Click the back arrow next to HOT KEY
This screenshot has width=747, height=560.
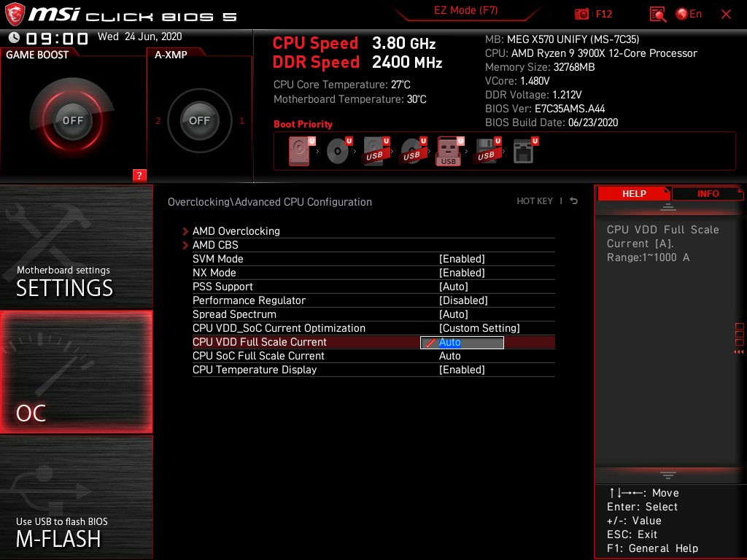point(573,201)
